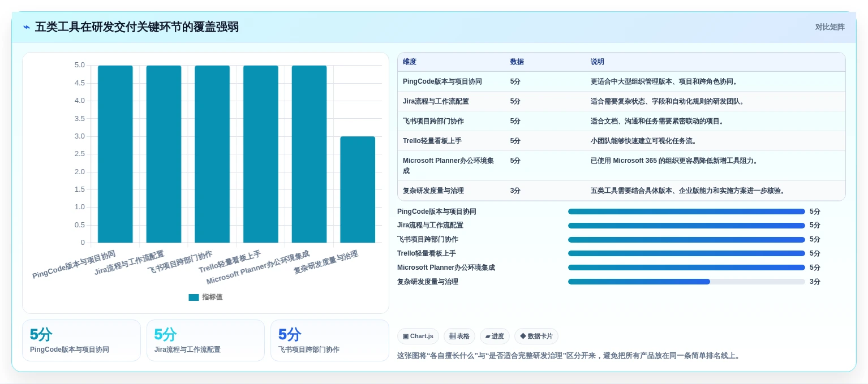Click the 维度 column header
The image size is (868, 384).
(410, 62)
